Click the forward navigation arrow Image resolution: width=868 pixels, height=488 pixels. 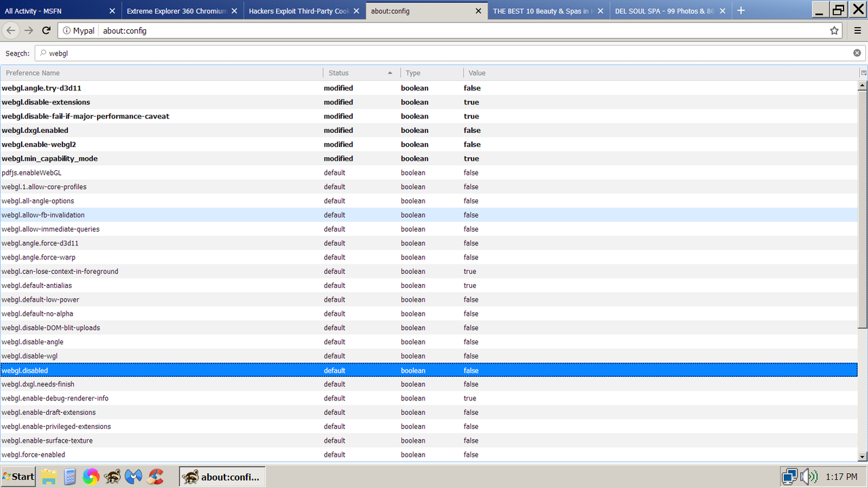tap(28, 30)
